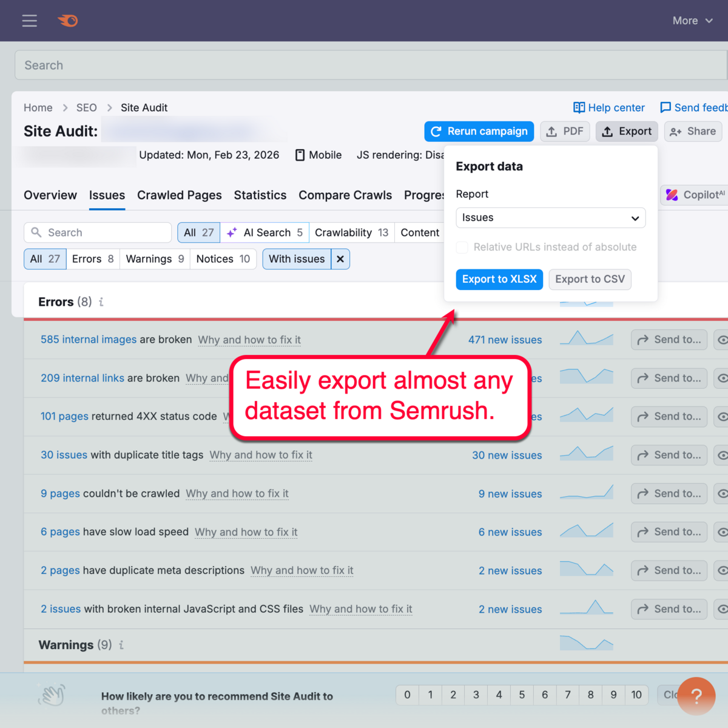Switch to the Crawled Pages tab
This screenshot has width=728, height=728.
(x=179, y=195)
